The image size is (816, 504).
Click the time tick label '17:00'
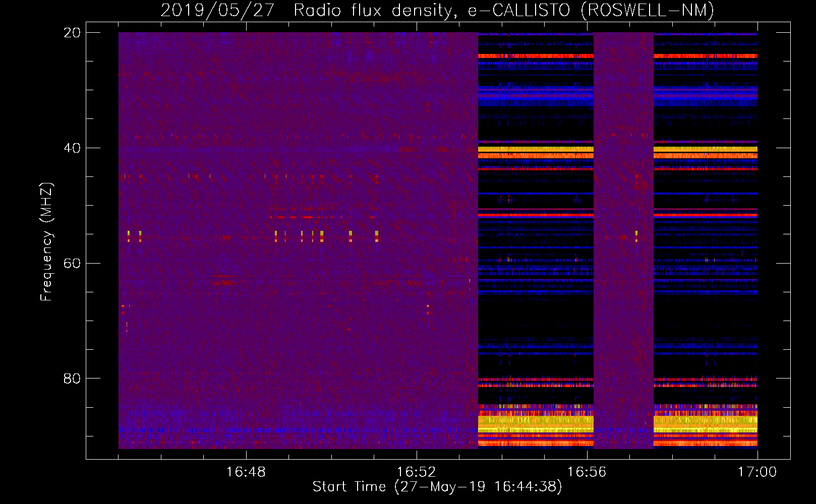click(757, 472)
